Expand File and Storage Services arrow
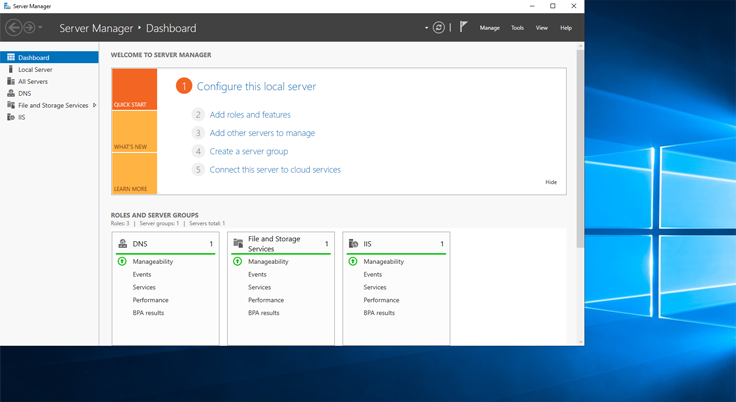The width and height of the screenshot is (736, 402). tap(94, 105)
